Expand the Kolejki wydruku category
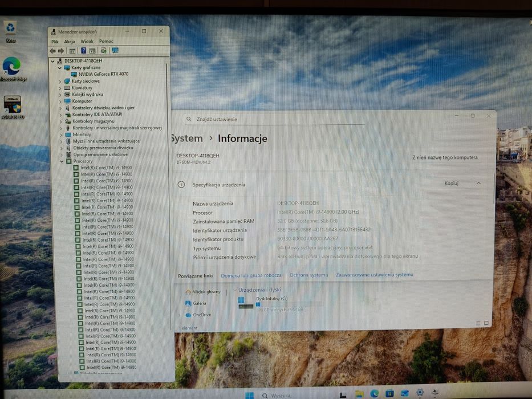Image resolution: width=532 pixels, height=399 pixels. pos(60,95)
